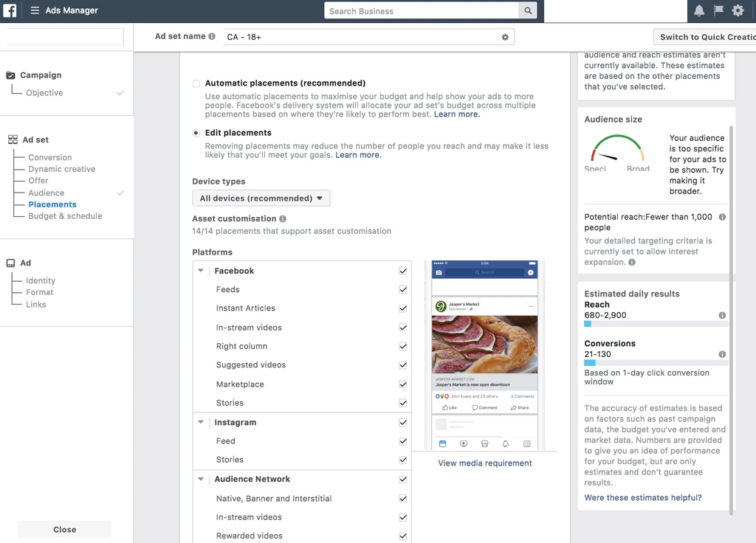Click the search magnifier button
Image resolution: width=756 pixels, height=543 pixels.
[528, 11]
